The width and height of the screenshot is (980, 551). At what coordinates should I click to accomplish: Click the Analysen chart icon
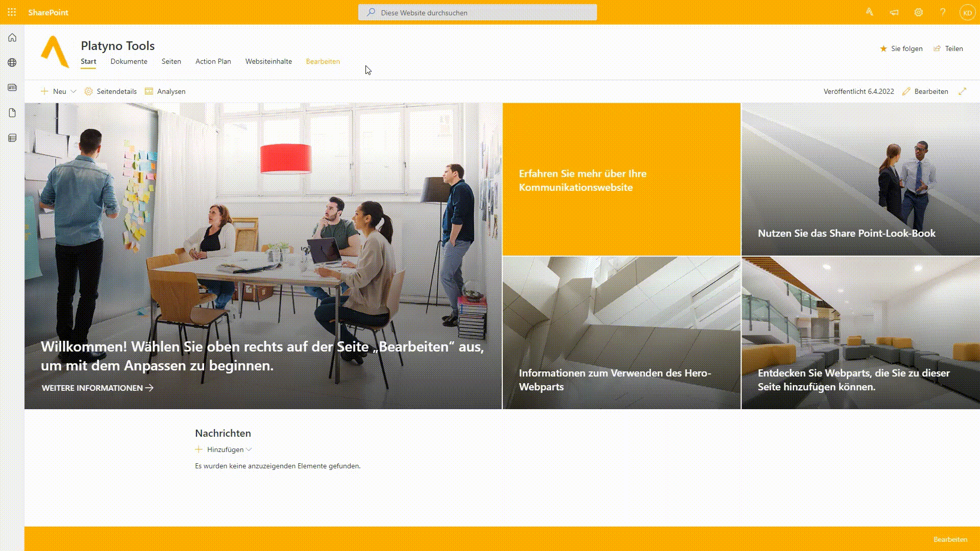pyautogui.click(x=149, y=91)
